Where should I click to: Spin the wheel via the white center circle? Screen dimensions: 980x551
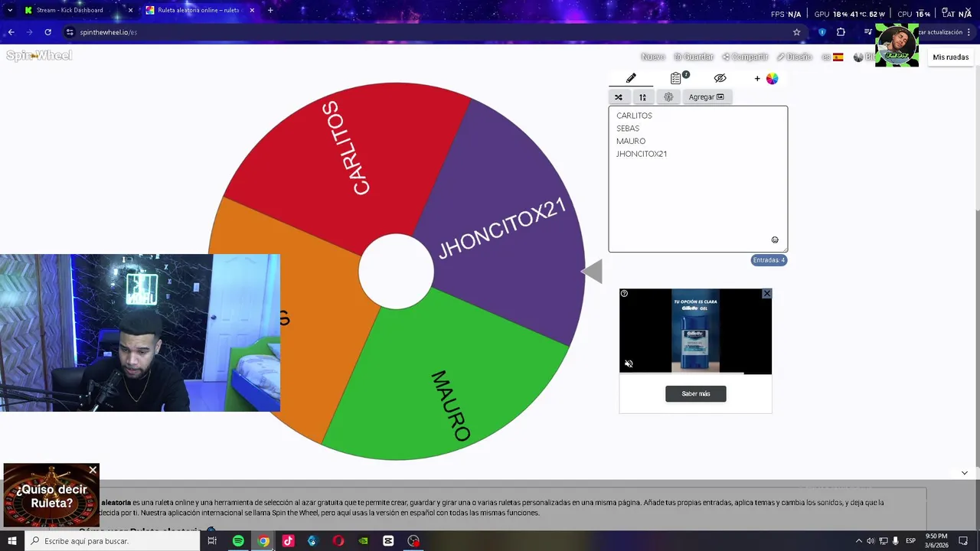[x=396, y=272]
